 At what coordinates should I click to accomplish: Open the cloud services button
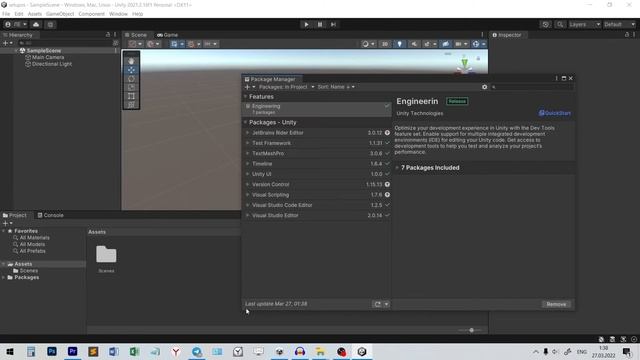[x=36, y=24]
